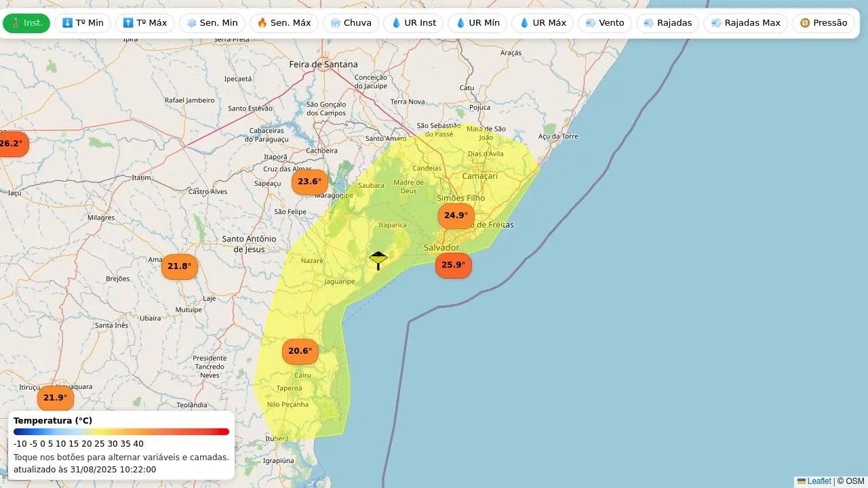Click the 21.8° station marker near Amargosa
The height and width of the screenshot is (488, 868).
point(179,266)
